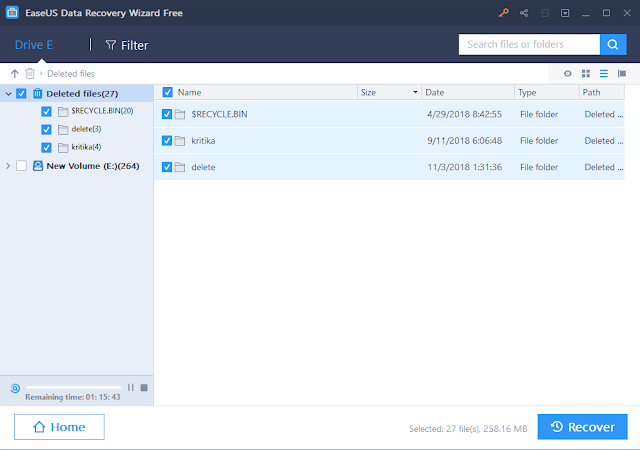Viewport: 640px width, 450px height.
Task: Collapse the Deleted files tree node
Action: click(8, 94)
